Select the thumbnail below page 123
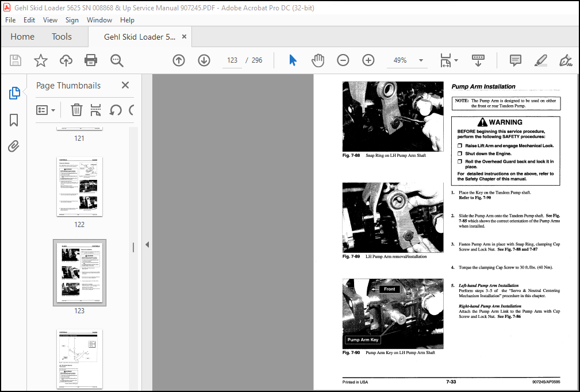This screenshot has width=580, height=392. pos(79,359)
